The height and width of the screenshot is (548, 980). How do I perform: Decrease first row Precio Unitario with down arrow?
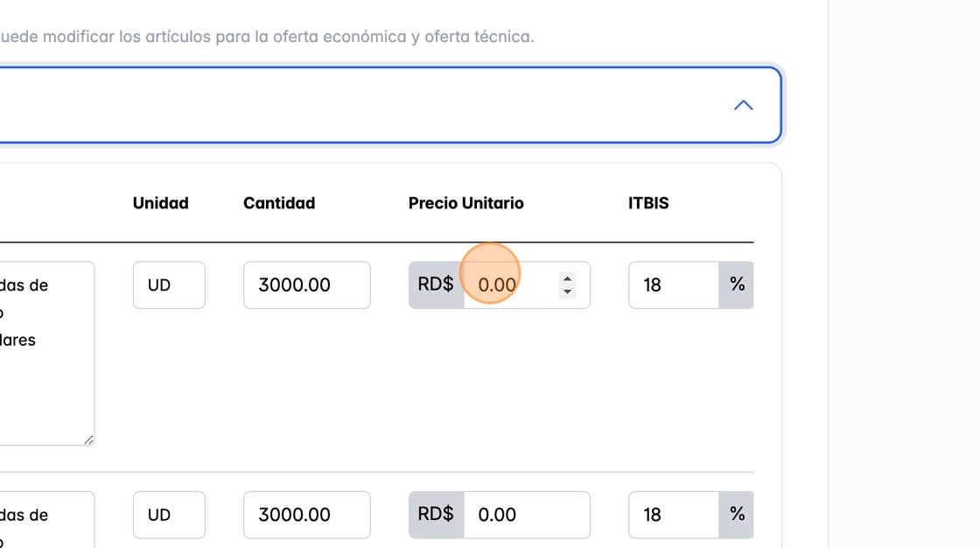pos(568,292)
